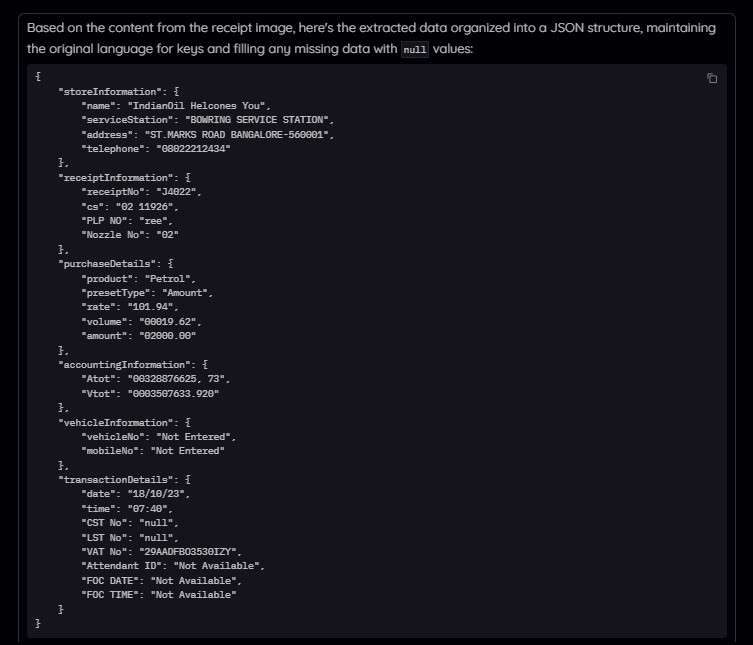Click the inline "null" code tag in intro
The image size is (753, 645).
click(415, 49)
